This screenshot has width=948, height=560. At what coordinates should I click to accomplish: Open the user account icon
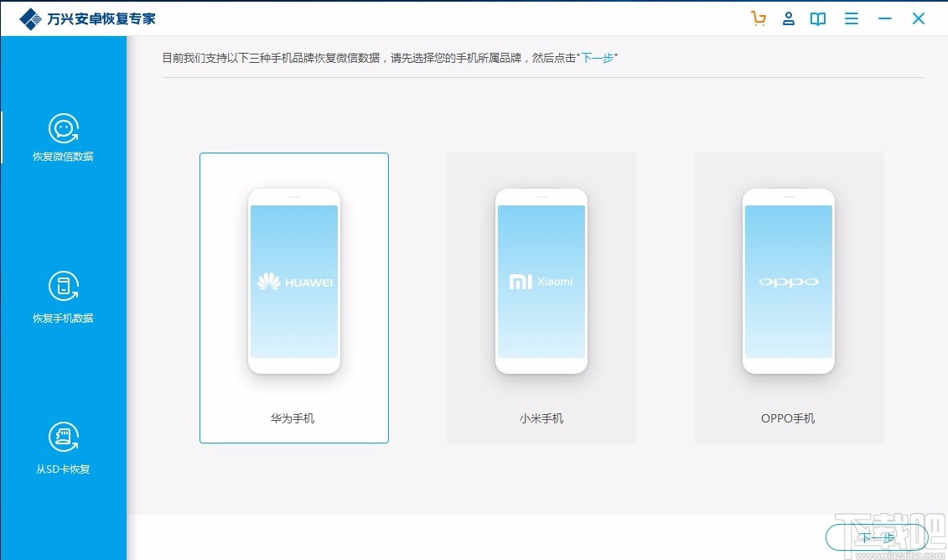789,18
